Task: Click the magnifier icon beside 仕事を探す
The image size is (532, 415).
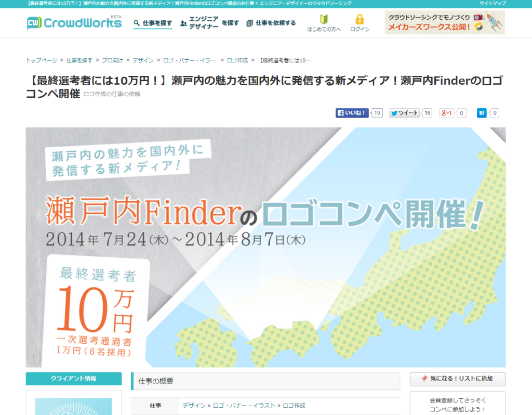Action: coord(137,23)
